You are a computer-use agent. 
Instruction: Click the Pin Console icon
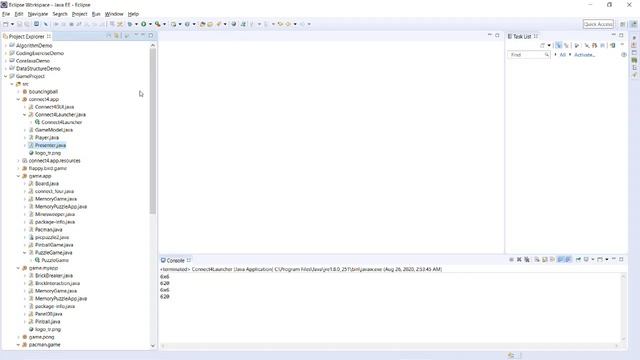coord(578,260)
